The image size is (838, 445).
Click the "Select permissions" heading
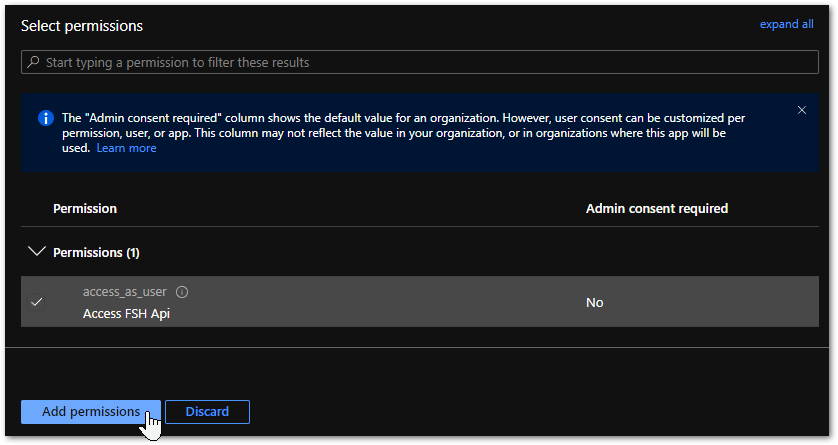[82, 25]
